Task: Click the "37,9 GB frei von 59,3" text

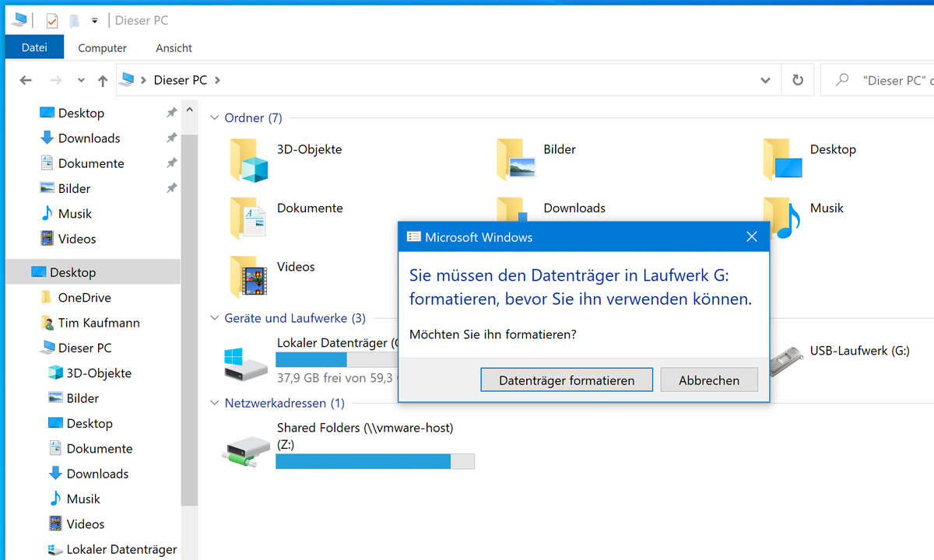Action: (337, 377)
